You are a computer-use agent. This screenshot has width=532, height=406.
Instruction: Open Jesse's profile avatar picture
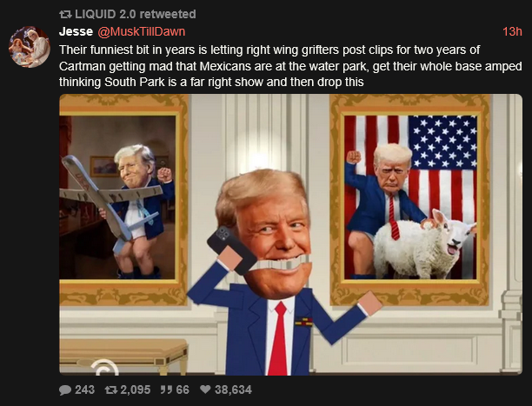click(x=30, y=46)
